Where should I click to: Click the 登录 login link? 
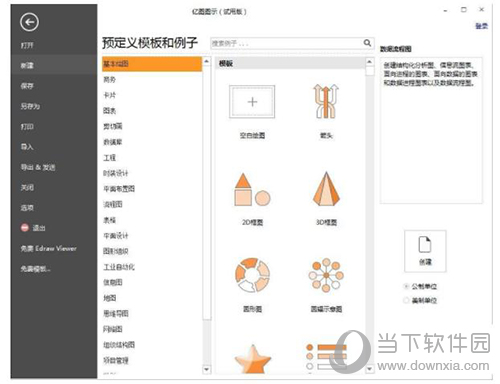[481, 26]
